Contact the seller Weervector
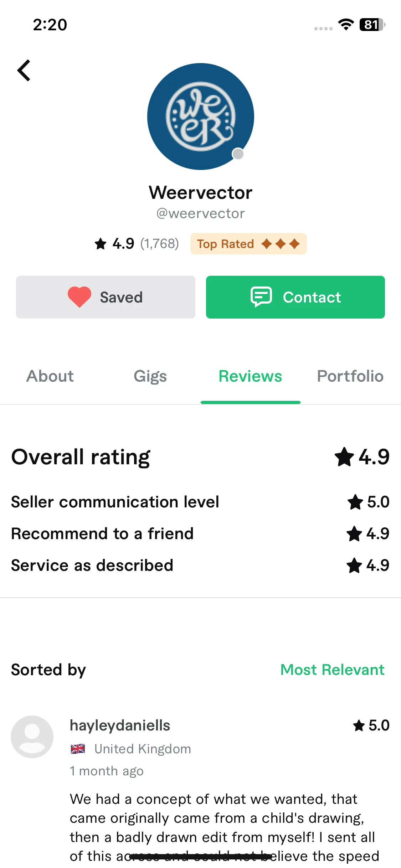This screenshot has width=401, height=868. pyautogui.click(x=295, y=297)
